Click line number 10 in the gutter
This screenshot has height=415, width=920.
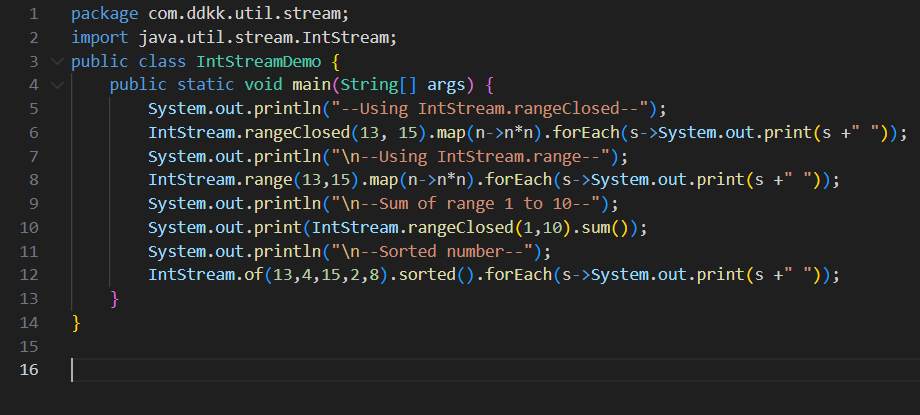click(29, 228)
